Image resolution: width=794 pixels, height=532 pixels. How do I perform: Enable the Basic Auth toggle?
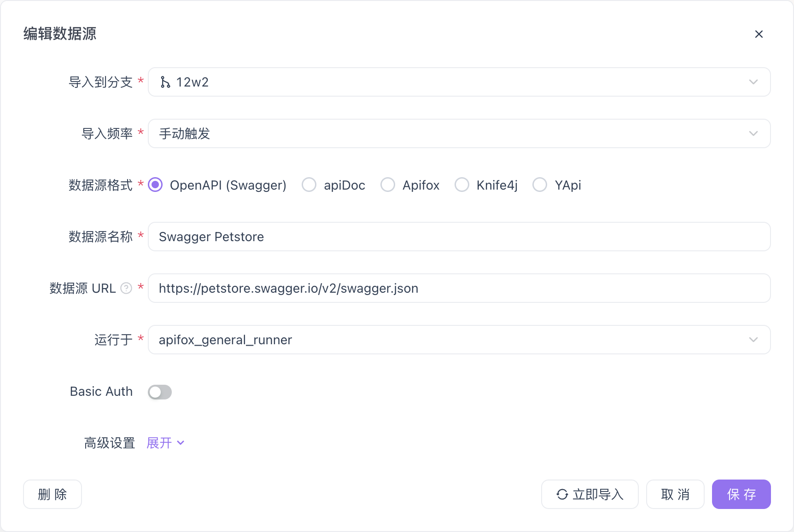[160, 392]
